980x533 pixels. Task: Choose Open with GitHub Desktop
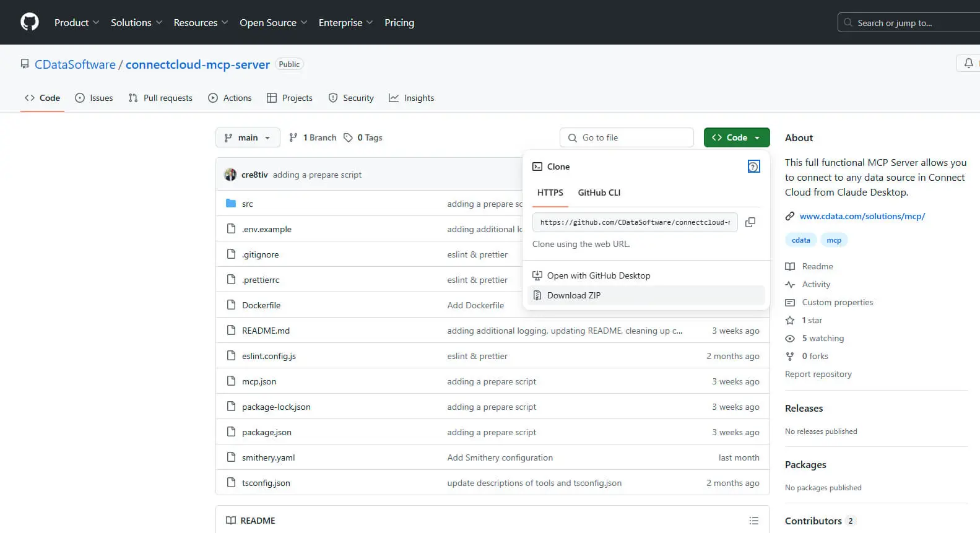598,275
